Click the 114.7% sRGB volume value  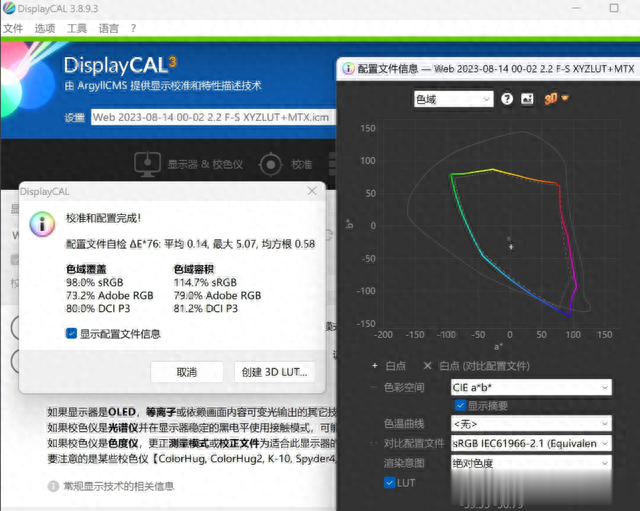pos(205,282)
